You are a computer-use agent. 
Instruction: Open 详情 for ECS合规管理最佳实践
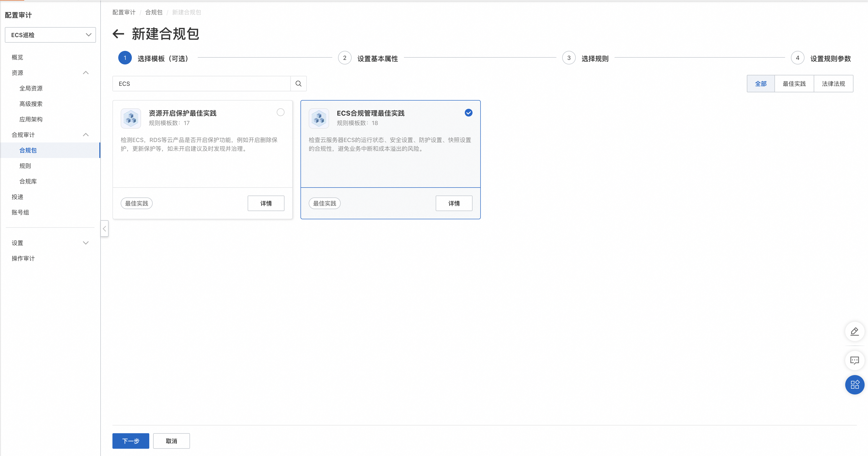(454, 203)
